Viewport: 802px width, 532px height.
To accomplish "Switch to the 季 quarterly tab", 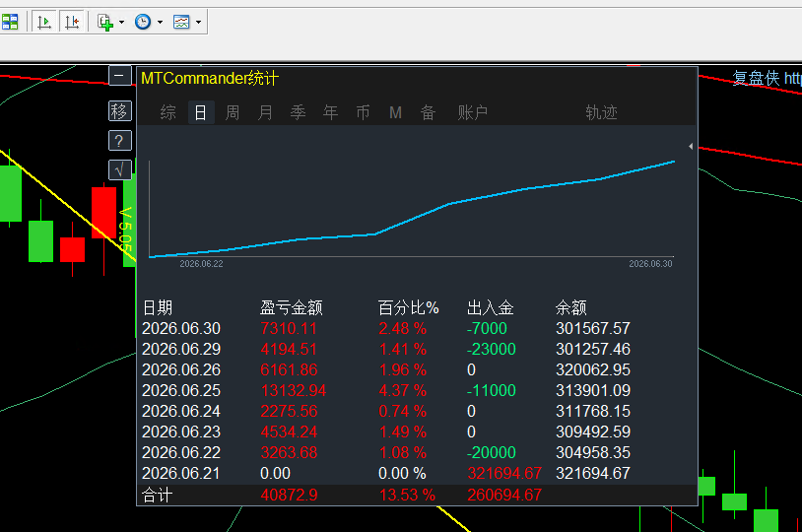I will click(x=299, y=112).
